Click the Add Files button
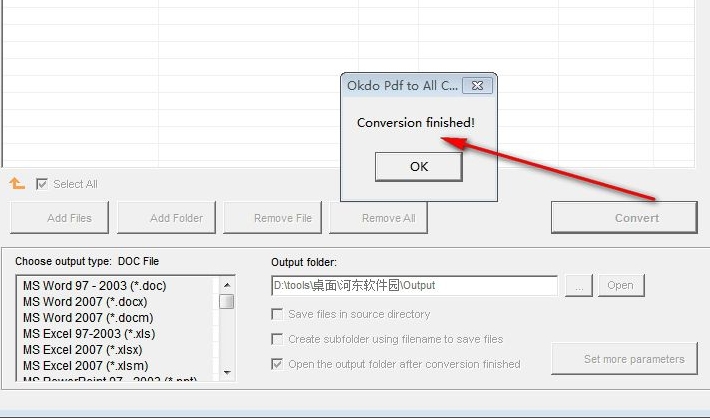The width and height of the screenshot is (710, 420). point(59,218)
